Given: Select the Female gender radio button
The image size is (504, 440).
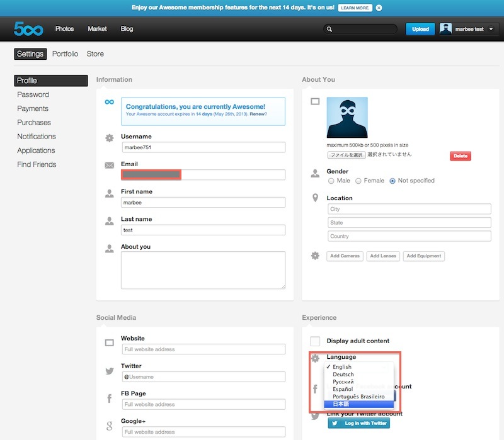Looking at the screenshot, I should (358, 181).
